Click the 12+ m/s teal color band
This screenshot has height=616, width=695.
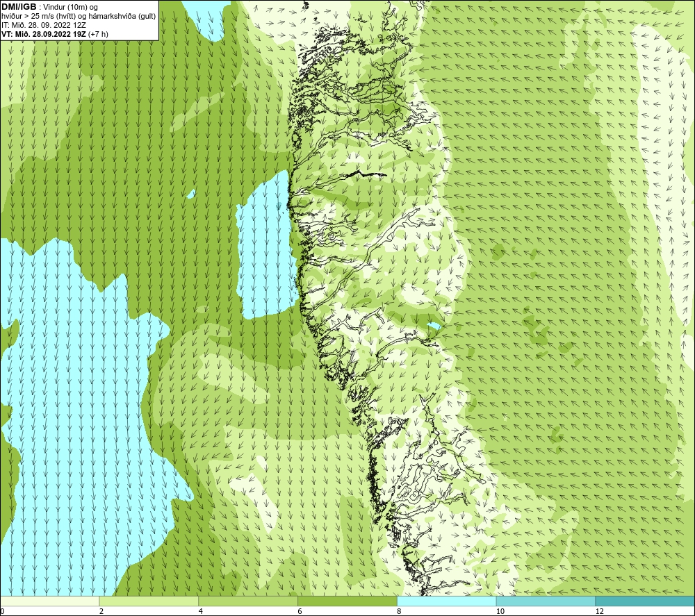point(645,601)
